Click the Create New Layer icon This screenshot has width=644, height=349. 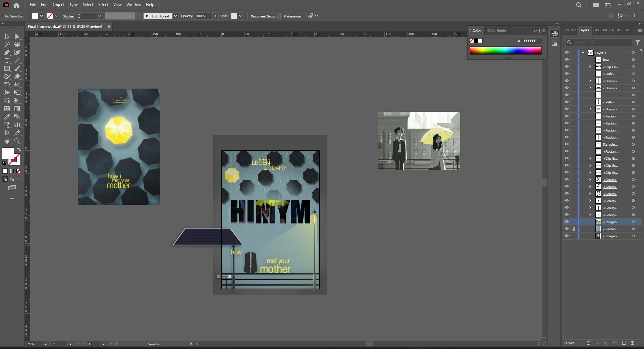click(624, 343)
